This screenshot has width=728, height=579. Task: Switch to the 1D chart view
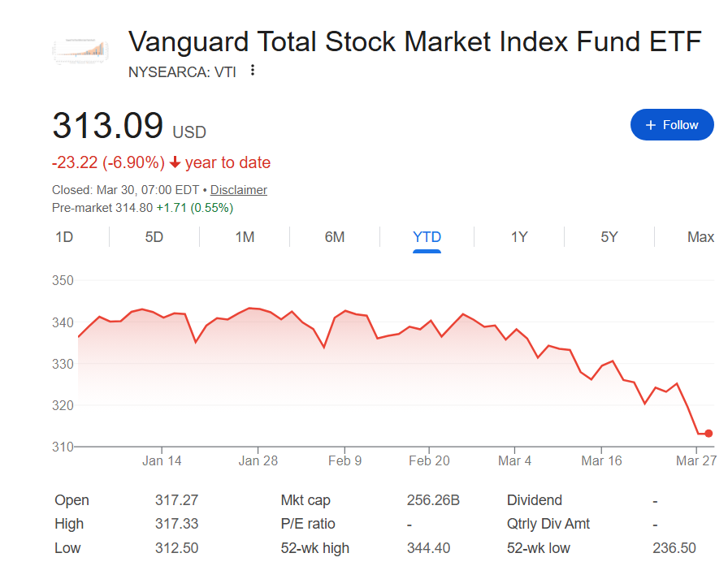[x=63, y=236]
